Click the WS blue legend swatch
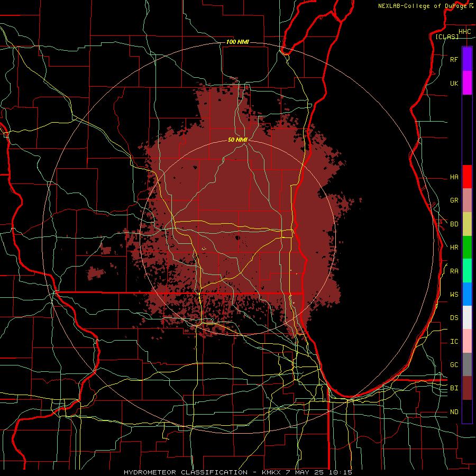 click(467, 294)
